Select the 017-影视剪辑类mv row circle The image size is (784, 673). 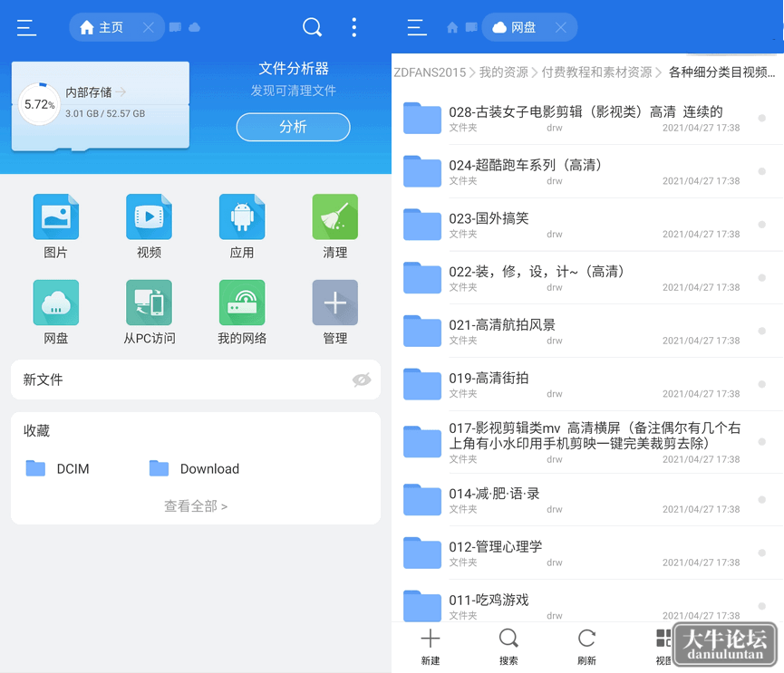point(762,442)
